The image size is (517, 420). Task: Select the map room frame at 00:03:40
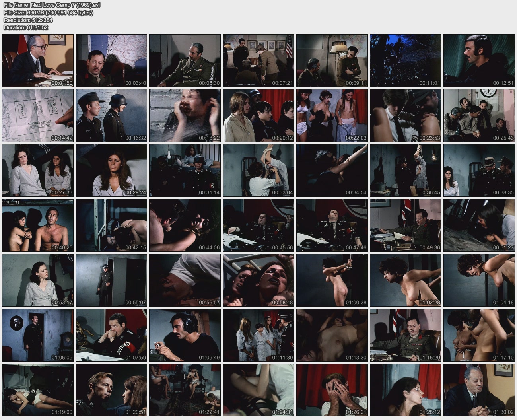tap(111, 60)
